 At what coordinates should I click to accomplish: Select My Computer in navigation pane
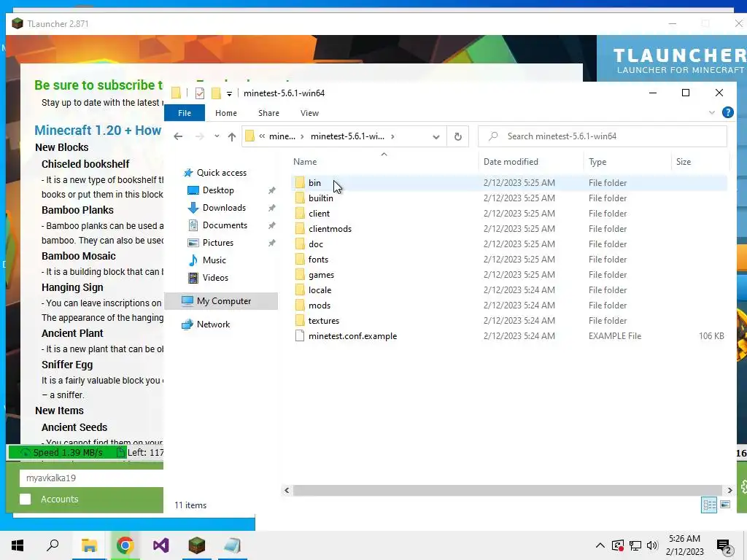pos(221,301)
